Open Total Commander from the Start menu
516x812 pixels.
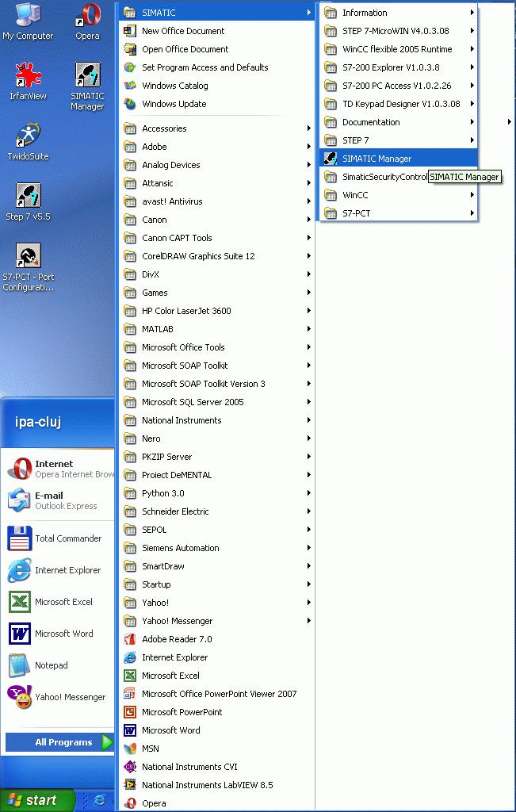click(57, 538)
